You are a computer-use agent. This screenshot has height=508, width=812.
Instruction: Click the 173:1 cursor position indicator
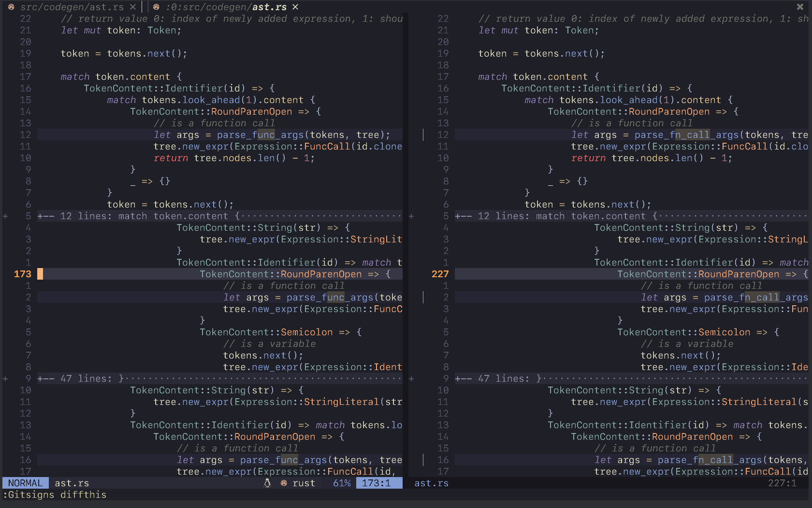379,483
